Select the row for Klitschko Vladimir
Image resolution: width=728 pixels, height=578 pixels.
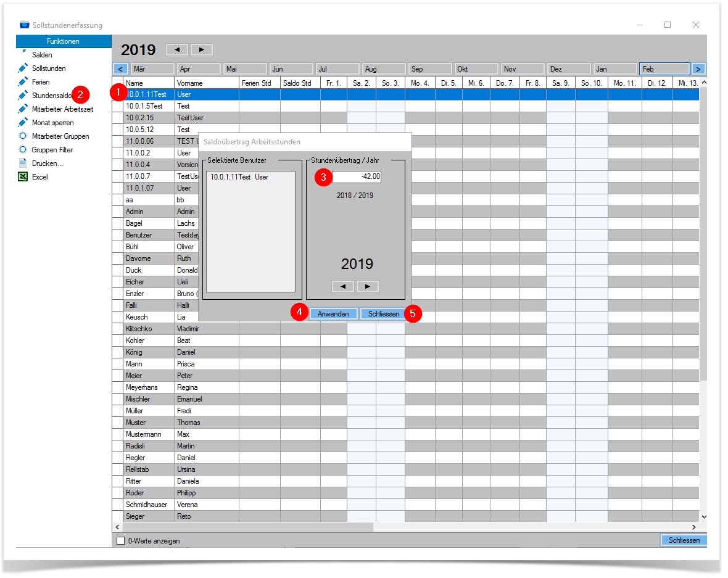pos(405,329)
